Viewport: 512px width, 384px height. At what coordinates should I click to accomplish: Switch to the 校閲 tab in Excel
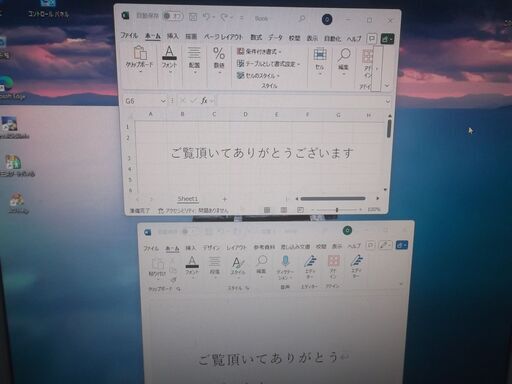click(x=294, y=38)
